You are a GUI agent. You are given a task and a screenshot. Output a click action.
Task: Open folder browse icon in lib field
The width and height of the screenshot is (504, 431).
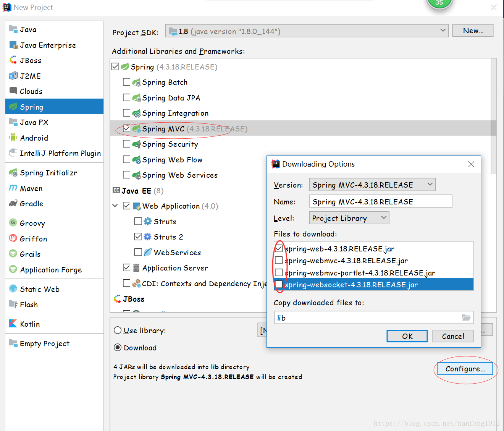tap(466, 318)
